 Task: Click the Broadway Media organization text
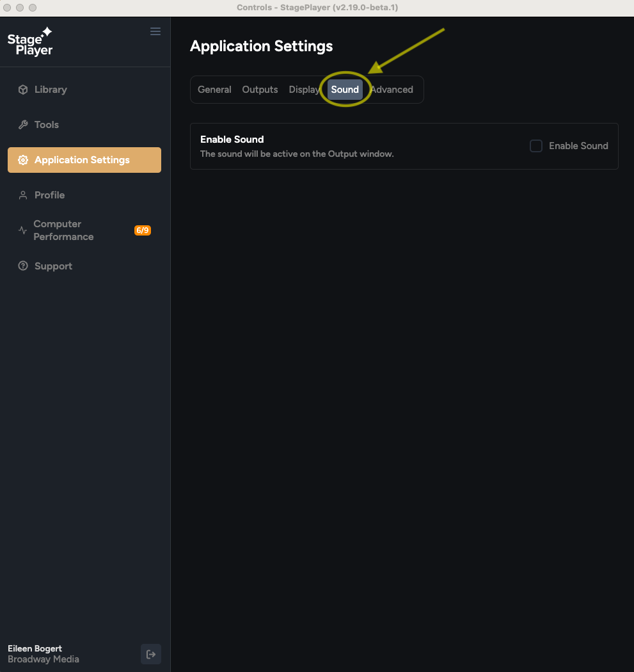point(44,659)
